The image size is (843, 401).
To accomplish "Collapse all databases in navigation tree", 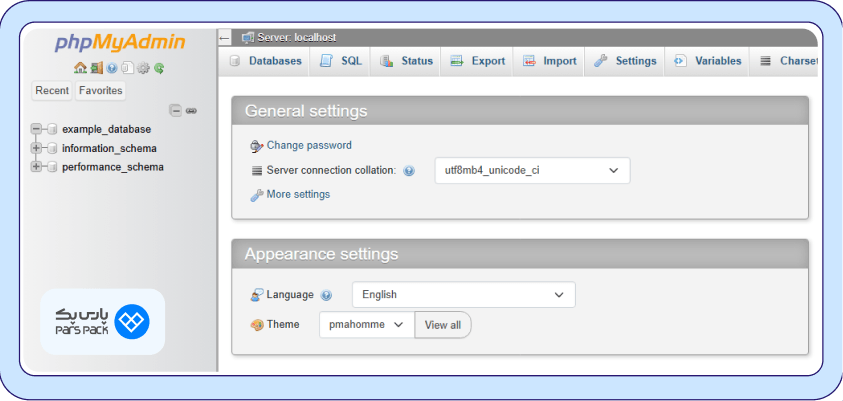I will point(176,111).
